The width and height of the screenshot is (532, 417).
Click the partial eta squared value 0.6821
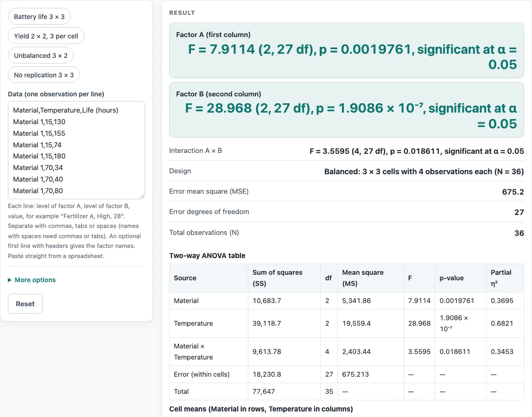point(502,323)
